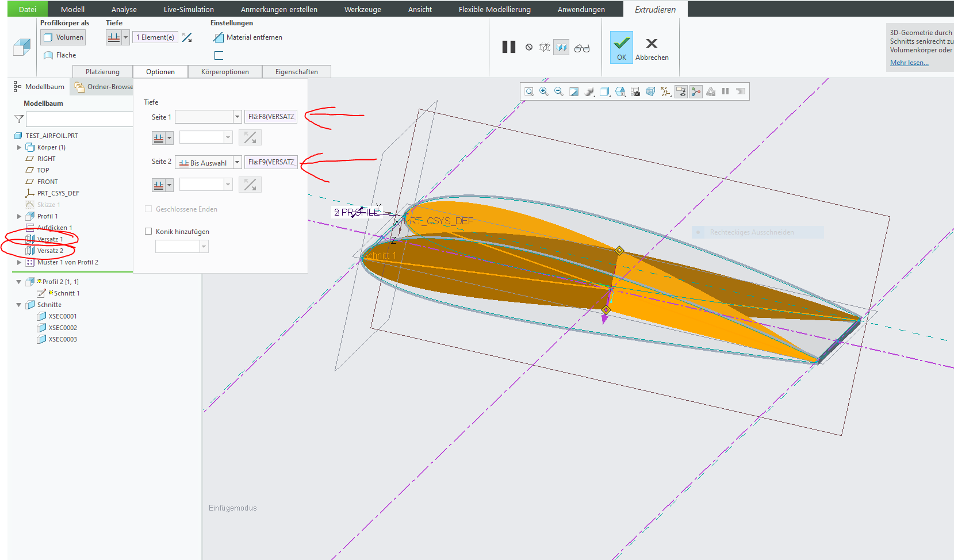Click the no-preview circle icon

click(529, 47)
